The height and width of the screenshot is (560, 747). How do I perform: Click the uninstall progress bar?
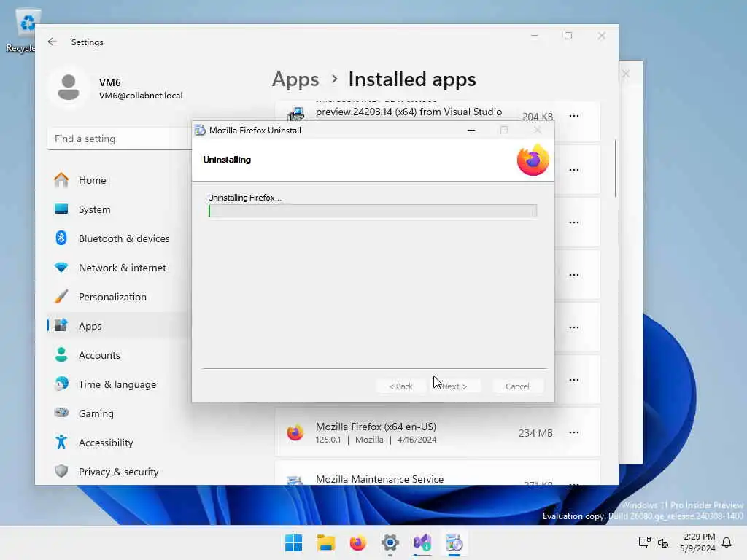pos(373,211)
